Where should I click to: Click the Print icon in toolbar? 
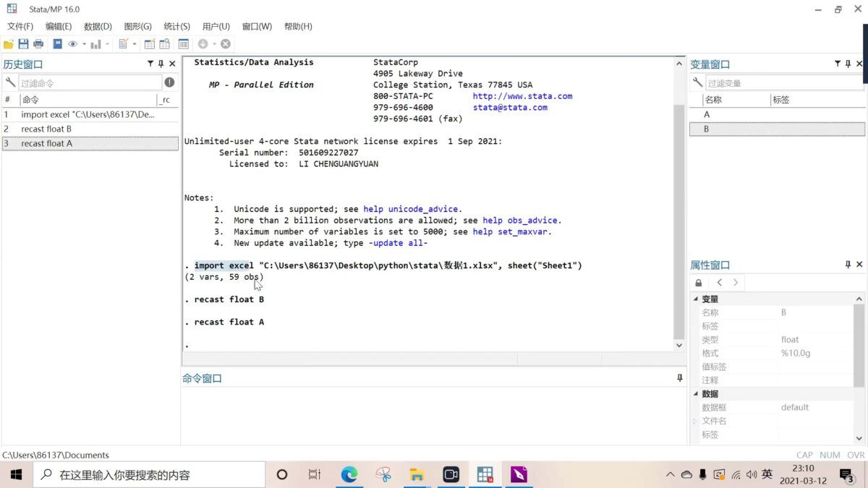(x=38, y=44)
